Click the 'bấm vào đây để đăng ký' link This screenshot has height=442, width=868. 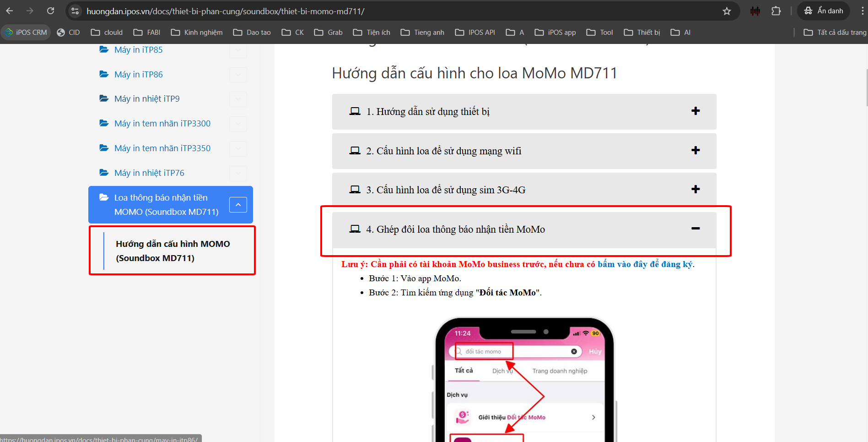[645, 264]
